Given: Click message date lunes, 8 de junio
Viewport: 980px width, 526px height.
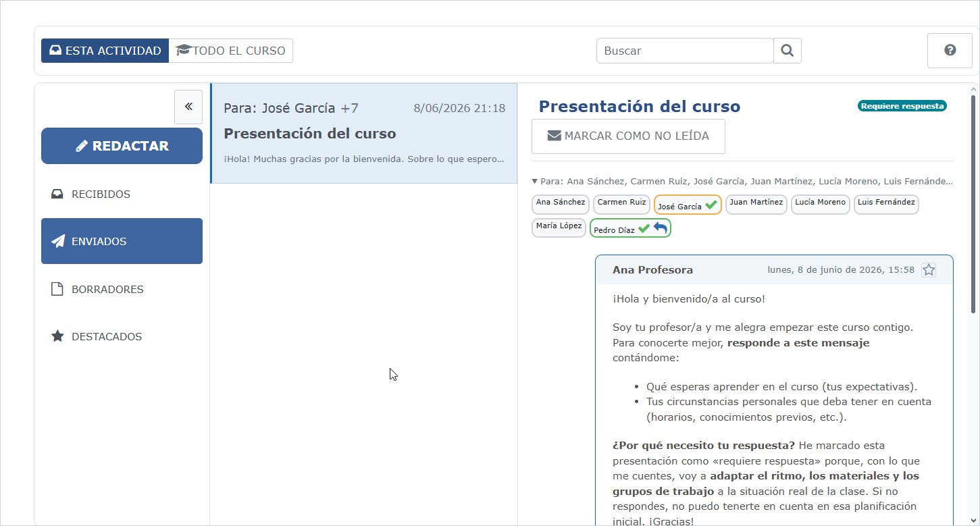Looking at the screenshot, I should coord(841,270).
